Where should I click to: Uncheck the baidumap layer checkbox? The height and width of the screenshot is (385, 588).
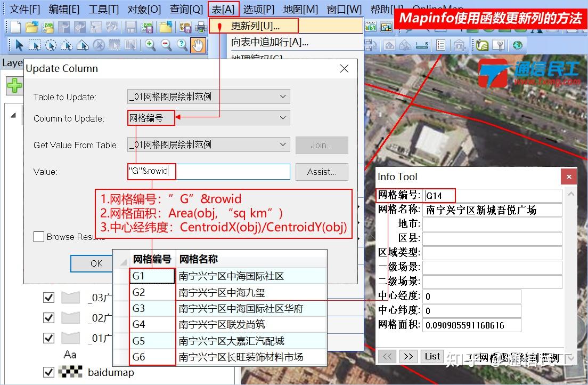(x=48, y=372)
